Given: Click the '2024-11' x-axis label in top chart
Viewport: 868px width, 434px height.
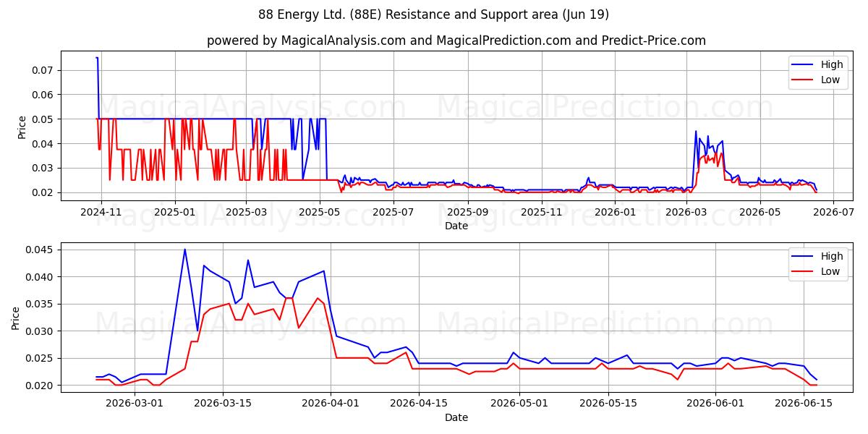Looking at the screenshot, I should [101, 212].
